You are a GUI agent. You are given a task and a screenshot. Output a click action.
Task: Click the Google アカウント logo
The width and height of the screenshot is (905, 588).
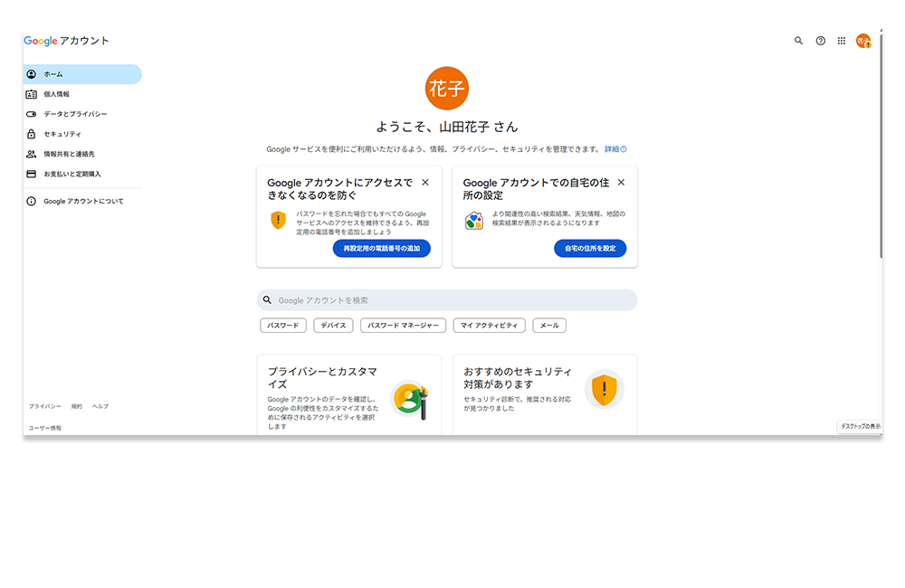pyautogui.click(x=66, y=41)
